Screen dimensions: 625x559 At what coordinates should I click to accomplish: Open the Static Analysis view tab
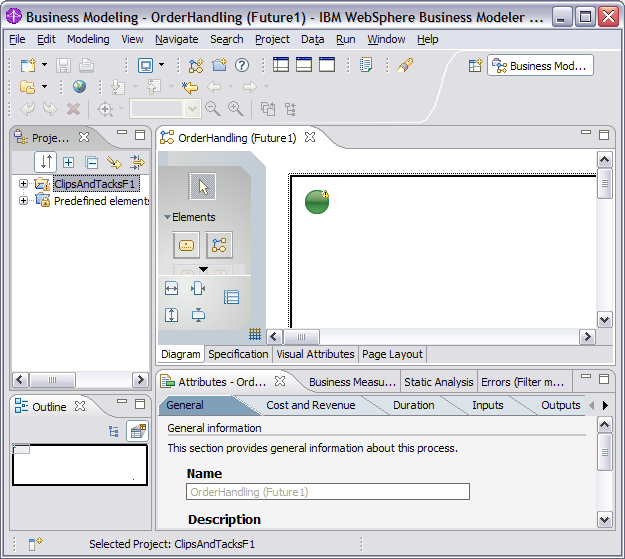(x=438, y=382)
